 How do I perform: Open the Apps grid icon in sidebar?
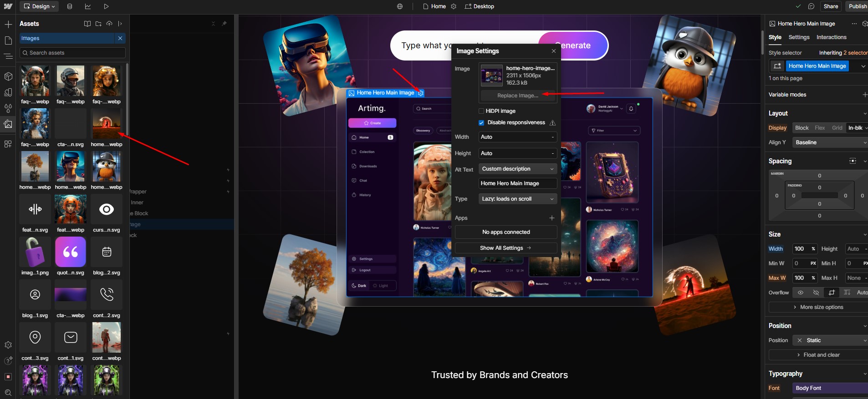click(x=8, y=144)
